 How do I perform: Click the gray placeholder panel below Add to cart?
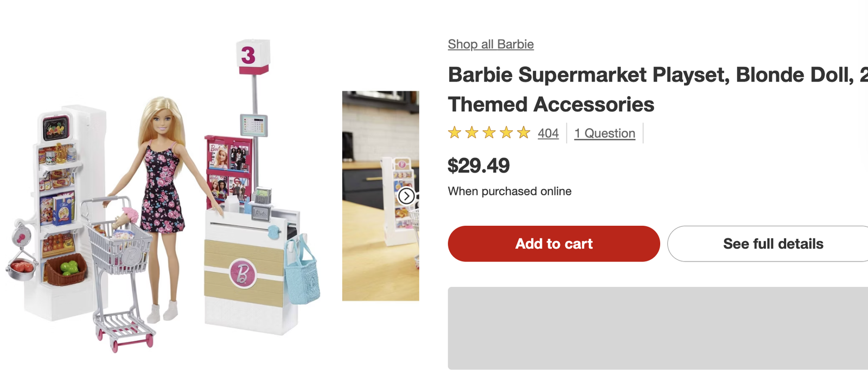[x=658, y=328]
